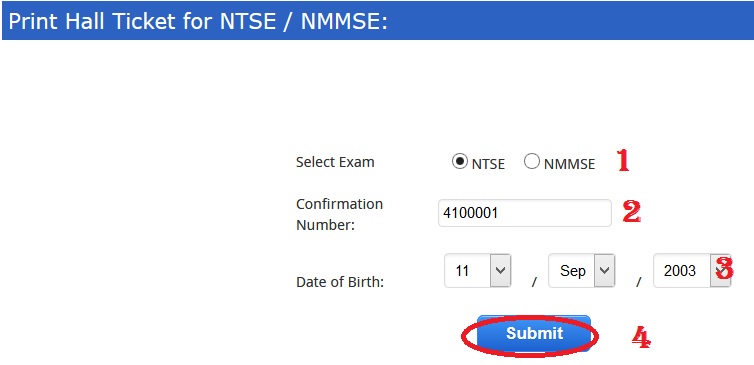Click the NTSE option label text
The image size is (754, 365).
point(488,164)
